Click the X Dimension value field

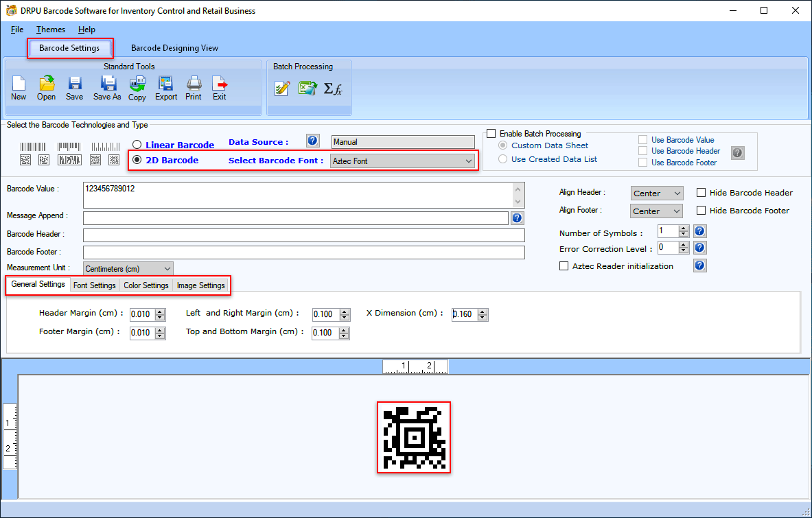(465, 314)
